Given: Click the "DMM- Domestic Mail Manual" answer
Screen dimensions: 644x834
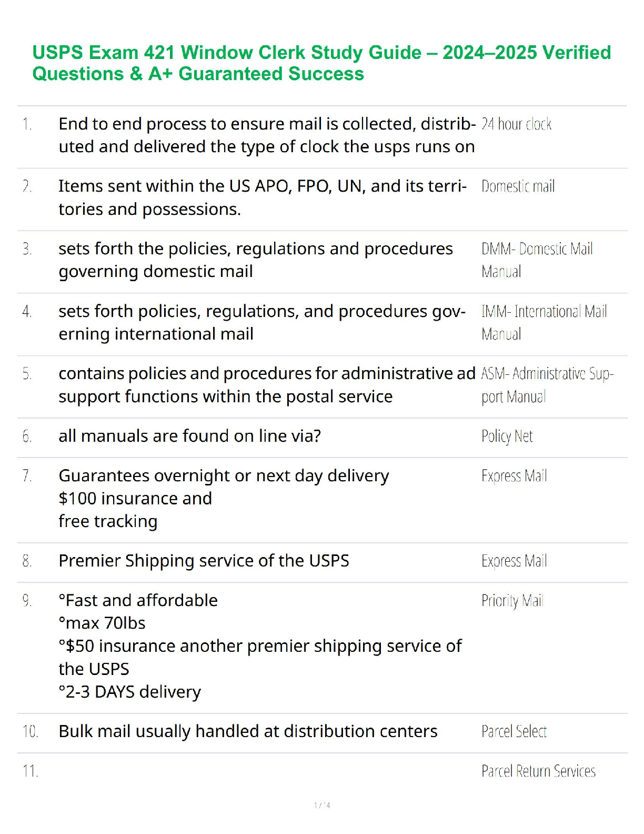Looking at the screenshot, I should [536, 260].
